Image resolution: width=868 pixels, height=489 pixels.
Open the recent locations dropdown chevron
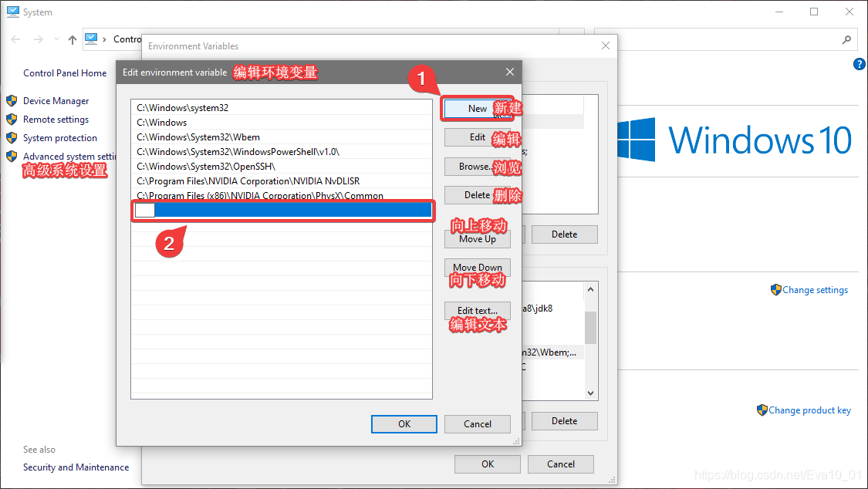[56, 39]
